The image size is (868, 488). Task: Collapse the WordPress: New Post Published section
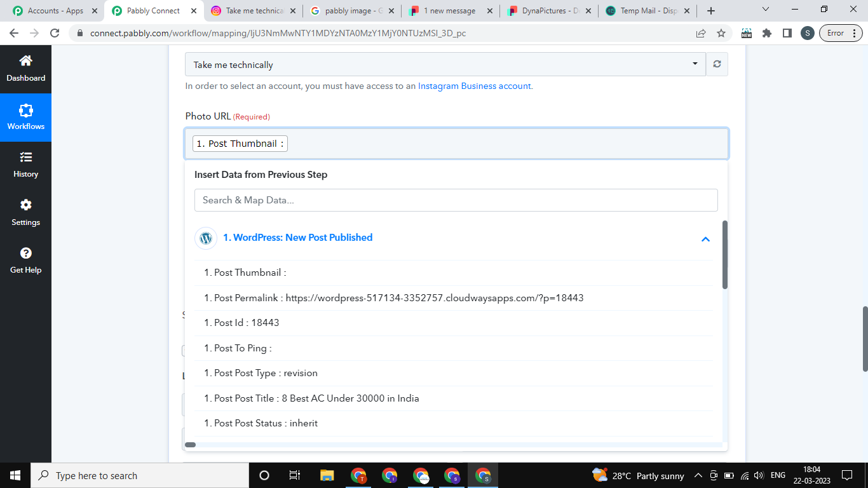(x=705, y=239)
